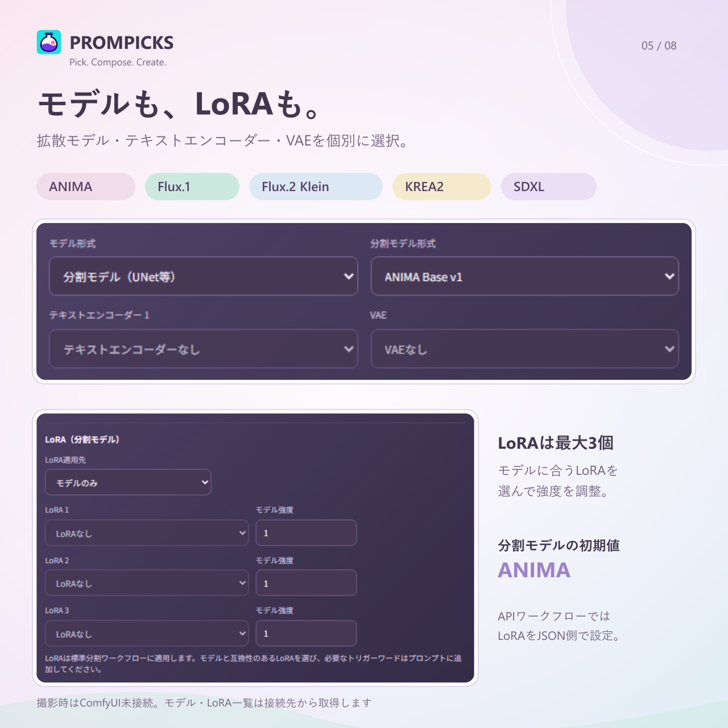Viewport: 728px width, 728px height.
Task: Open the テキストエンコーダーなし dropdown
Action: [204, 349]
